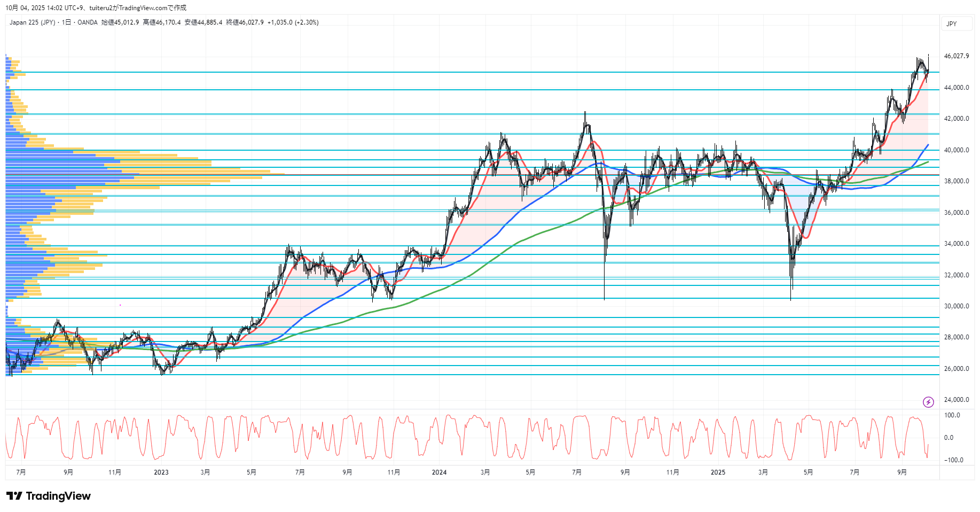The height and width of the screenshot is (512, 980).
Task: Click the +1,035.0 (+2.30%) change value
Action: tap(293, 22)
